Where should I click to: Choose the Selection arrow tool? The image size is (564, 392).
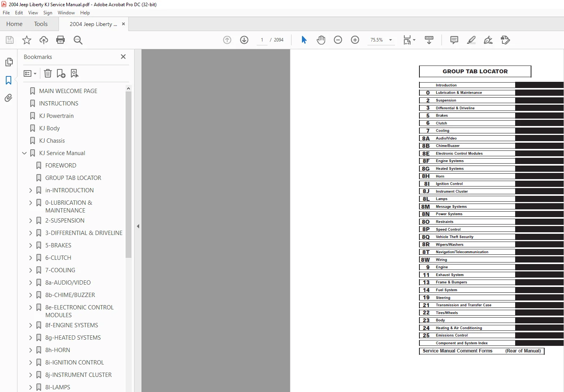click(x=304, y=40)
